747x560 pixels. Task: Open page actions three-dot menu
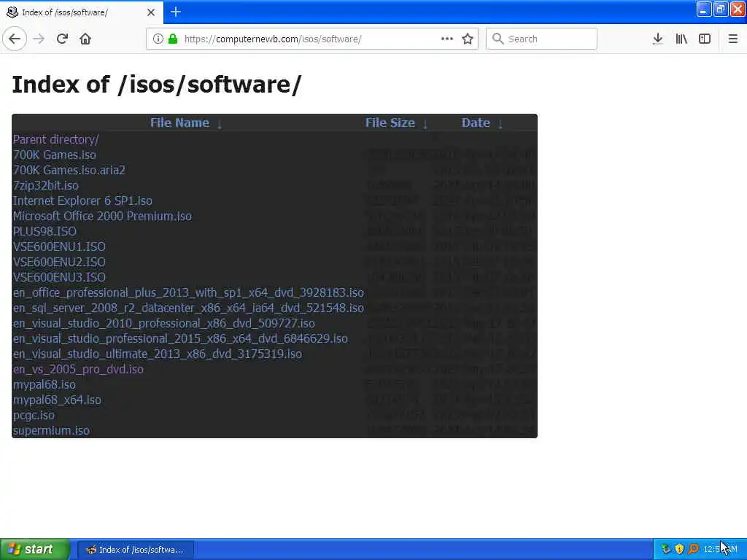pyautogui.click(x=447, y=39)
